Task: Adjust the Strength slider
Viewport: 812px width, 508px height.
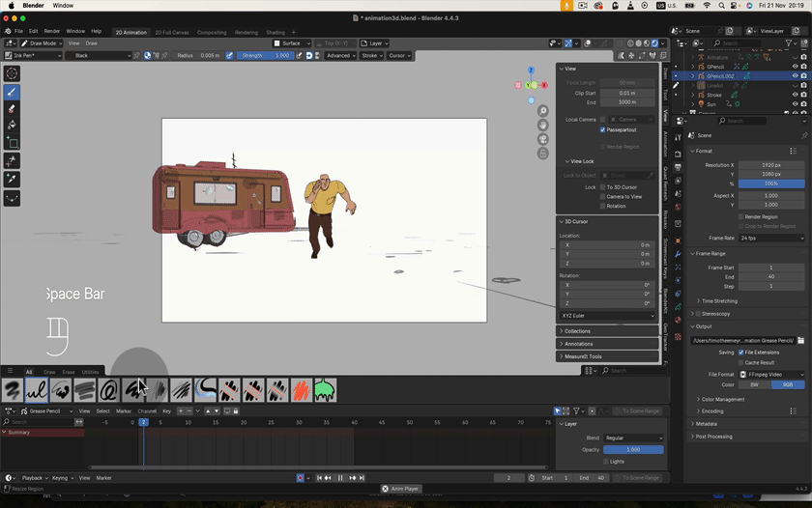Action: coord(264,56)
